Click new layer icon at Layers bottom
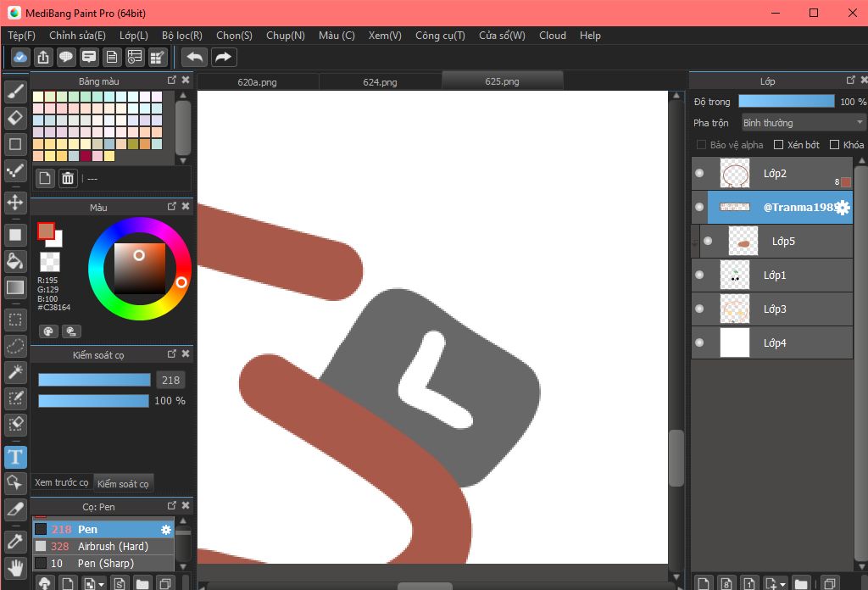 click(x=704, y=583)
